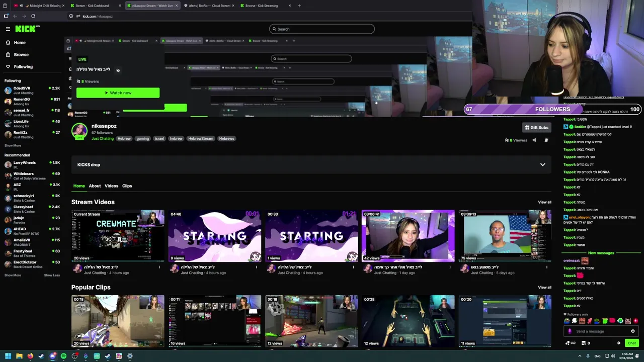The image size is (644, 362).
Task: Click the Watch now button
Action: click(x=118, y=93)
